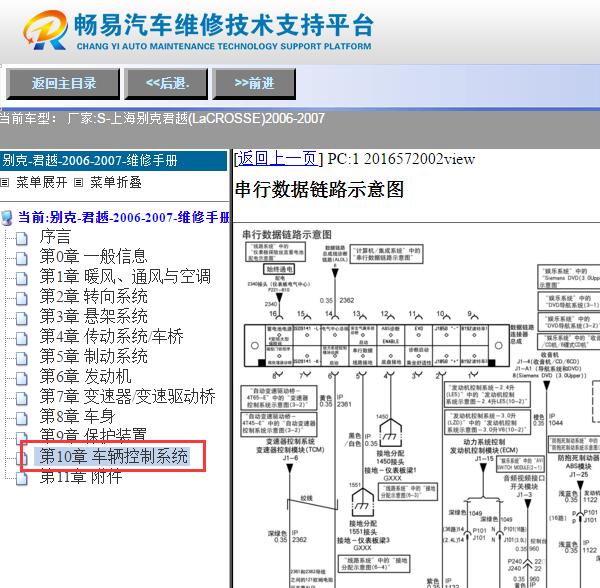Open 第6章 发动机

tap(85, 376)
